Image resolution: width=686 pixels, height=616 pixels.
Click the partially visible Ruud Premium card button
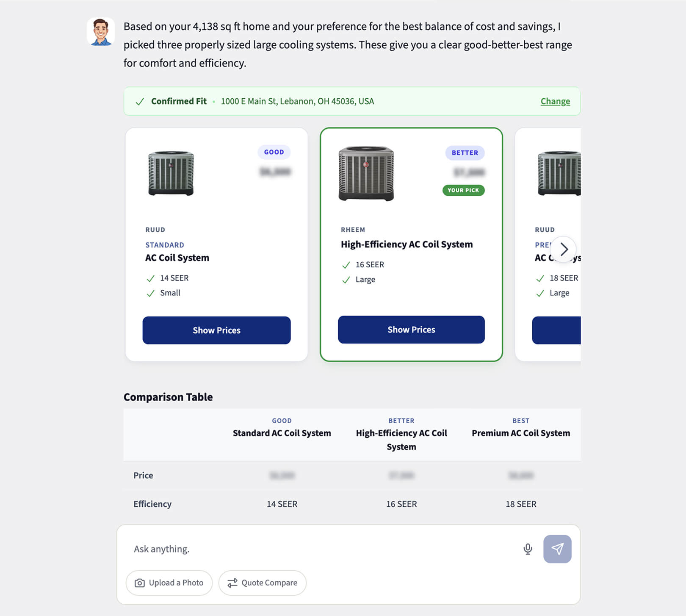(556, 330)
